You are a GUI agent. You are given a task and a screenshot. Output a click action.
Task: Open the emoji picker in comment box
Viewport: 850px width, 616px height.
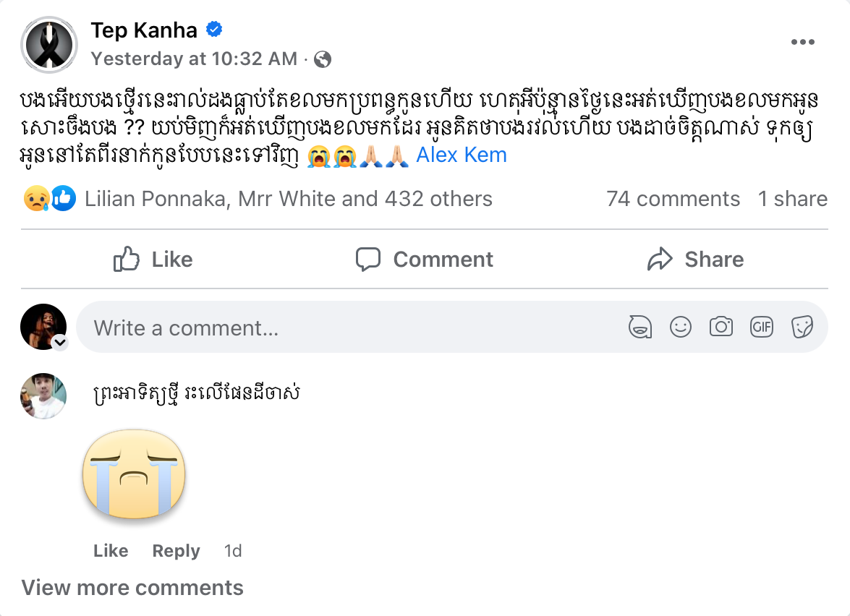(680, 328)
